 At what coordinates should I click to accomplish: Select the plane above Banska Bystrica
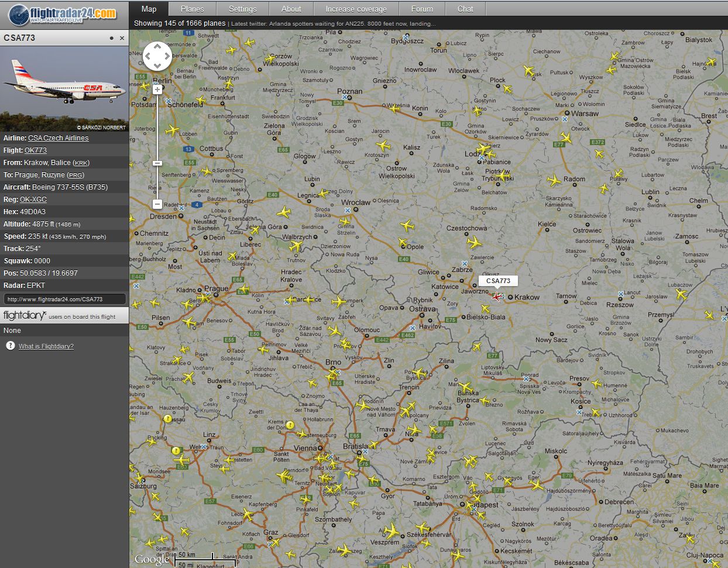(x=465, y=387)
